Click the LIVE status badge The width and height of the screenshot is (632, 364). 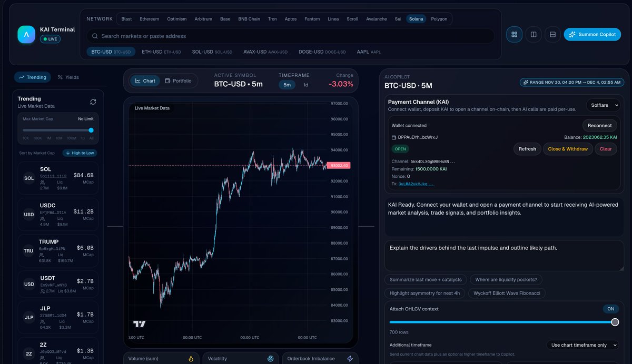51,39
